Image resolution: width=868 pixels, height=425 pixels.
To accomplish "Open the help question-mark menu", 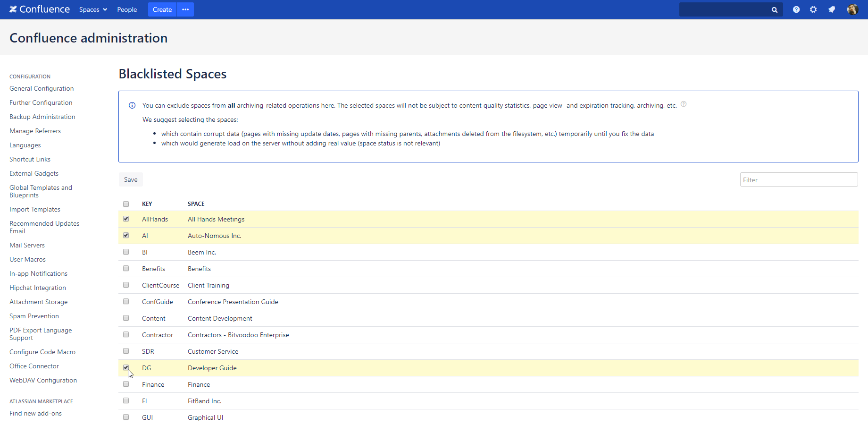I will (x=796, y=9).
